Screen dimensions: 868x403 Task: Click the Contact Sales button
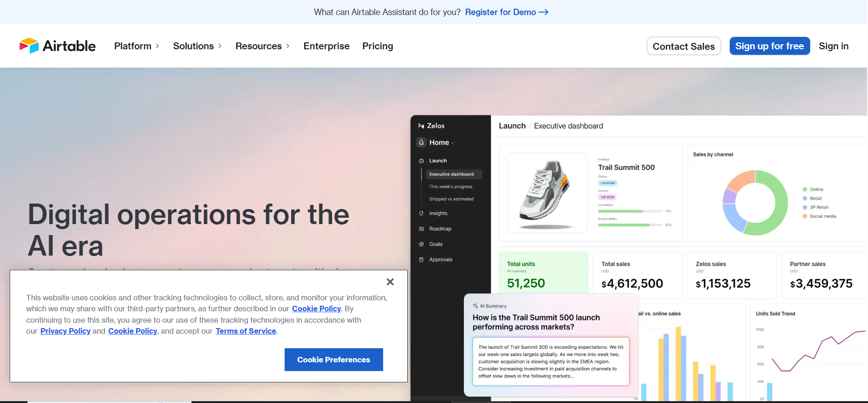[684, 46]
